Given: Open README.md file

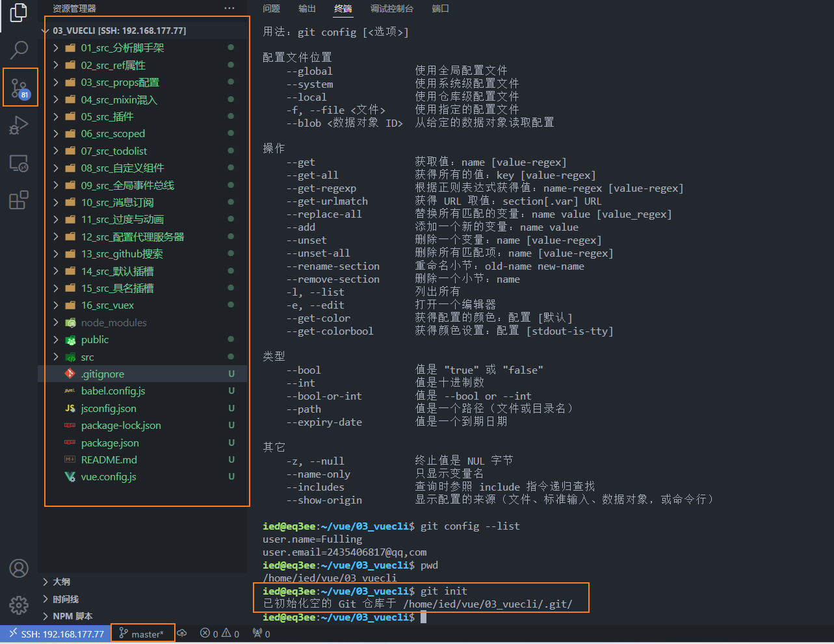Looking at the screenshot, I should click(142, 459).
